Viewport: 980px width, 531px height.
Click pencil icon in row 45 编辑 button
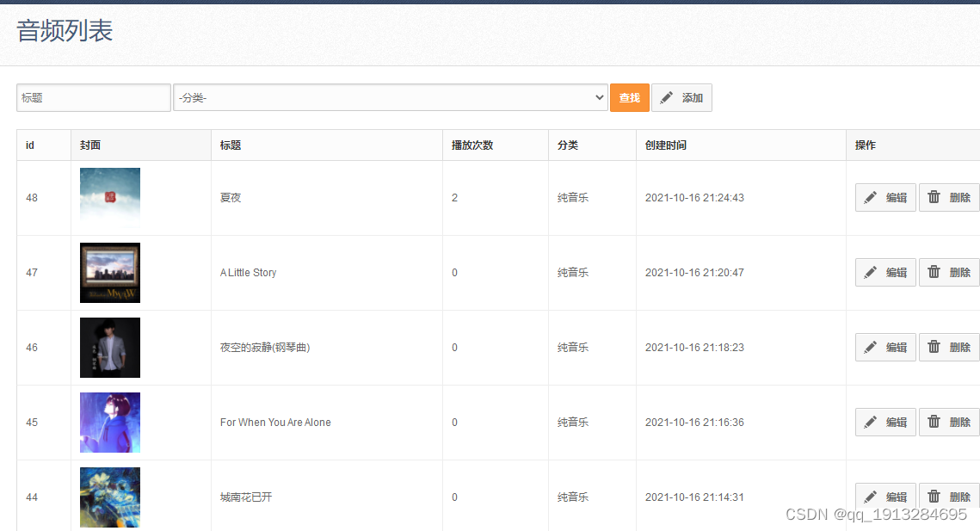click(870, 423)
